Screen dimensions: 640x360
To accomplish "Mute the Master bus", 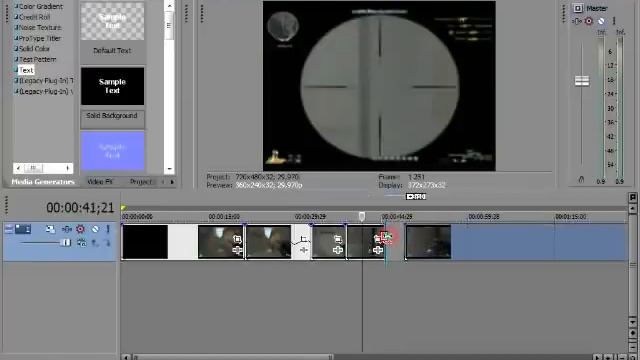I will [x=601, y=21].
